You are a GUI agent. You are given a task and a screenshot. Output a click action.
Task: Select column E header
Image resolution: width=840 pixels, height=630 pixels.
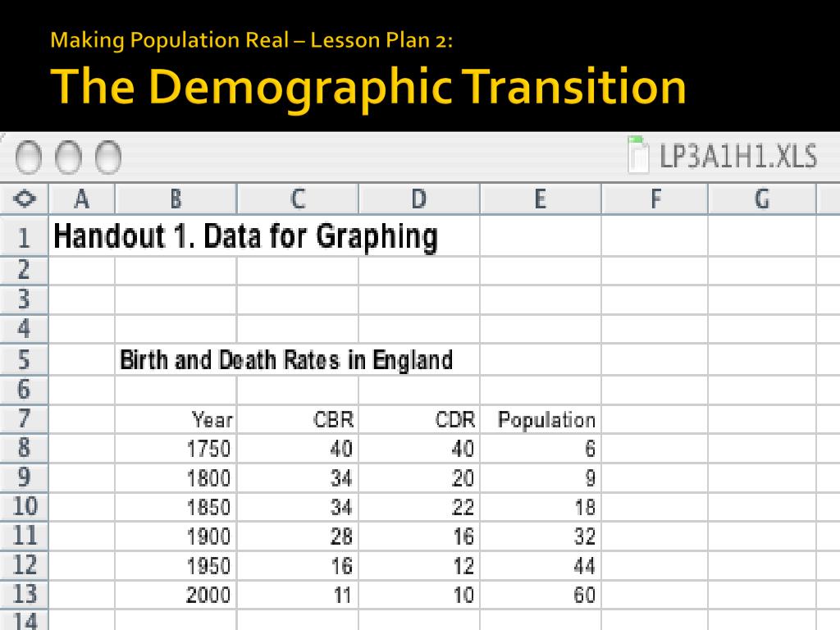click(541, 199)
